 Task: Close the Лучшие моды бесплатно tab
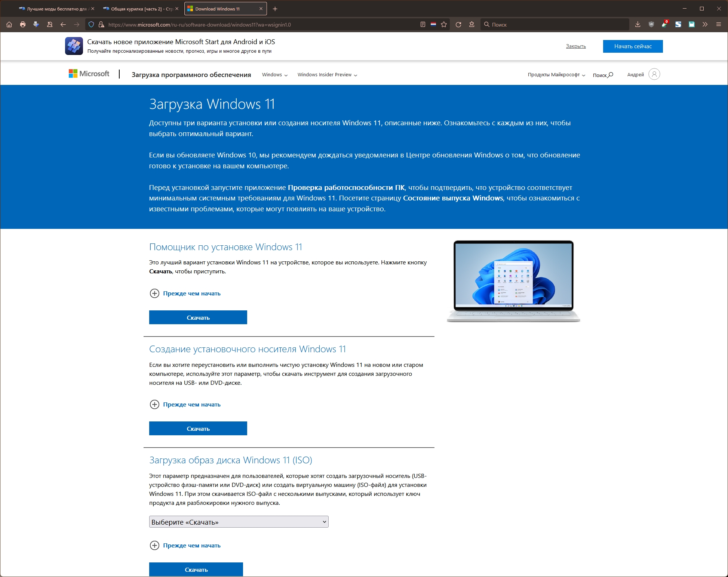click(x=93, y=9)
